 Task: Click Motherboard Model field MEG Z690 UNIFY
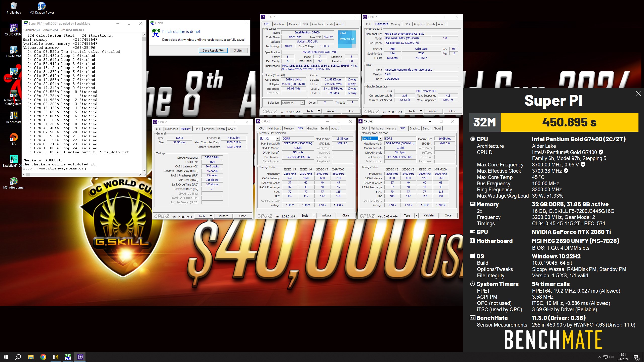(x=407, y=38)
